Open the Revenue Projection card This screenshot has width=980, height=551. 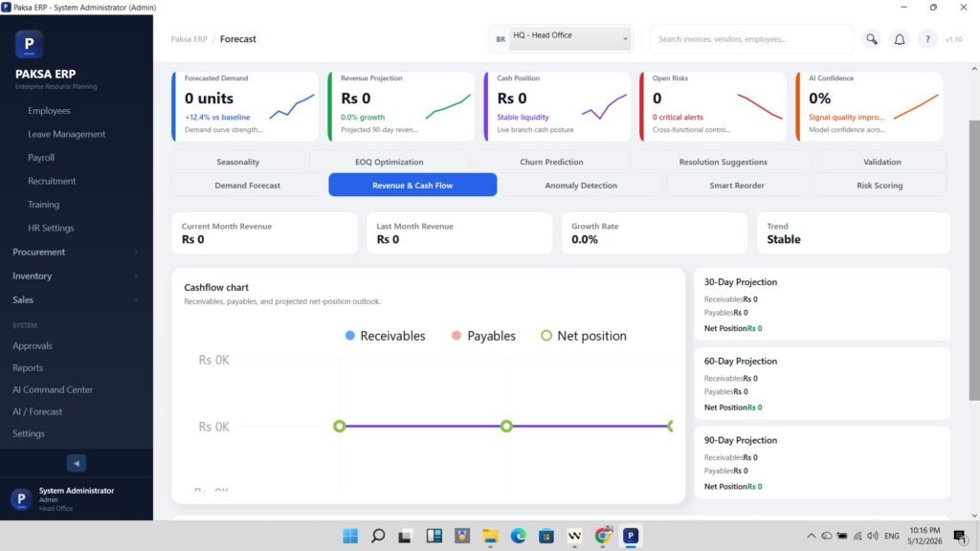click(x=401, y=106)
